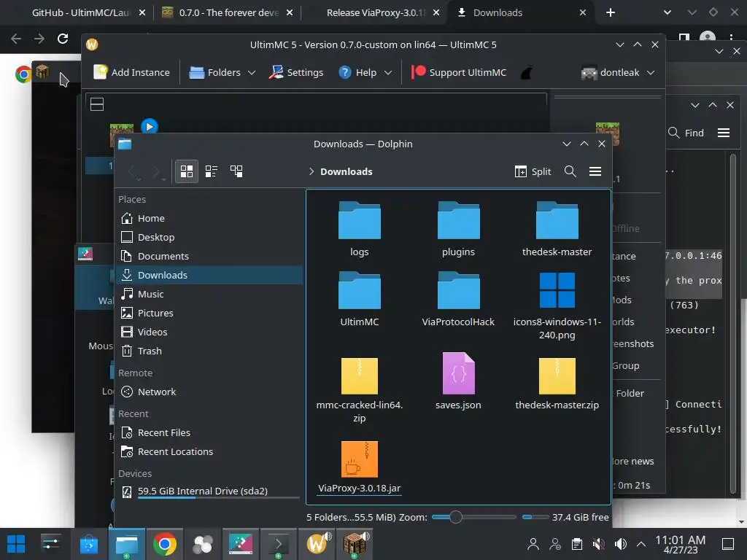This screenshot has width=747, height=560.
Task: Switch Dolphin to Details tree view mode
Action: pos(236,171)
